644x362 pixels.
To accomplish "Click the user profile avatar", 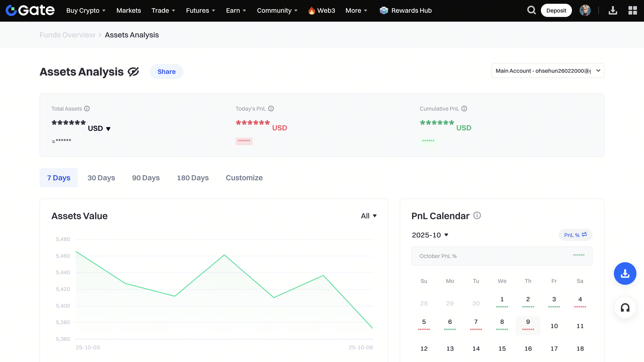I will [585, 10].
